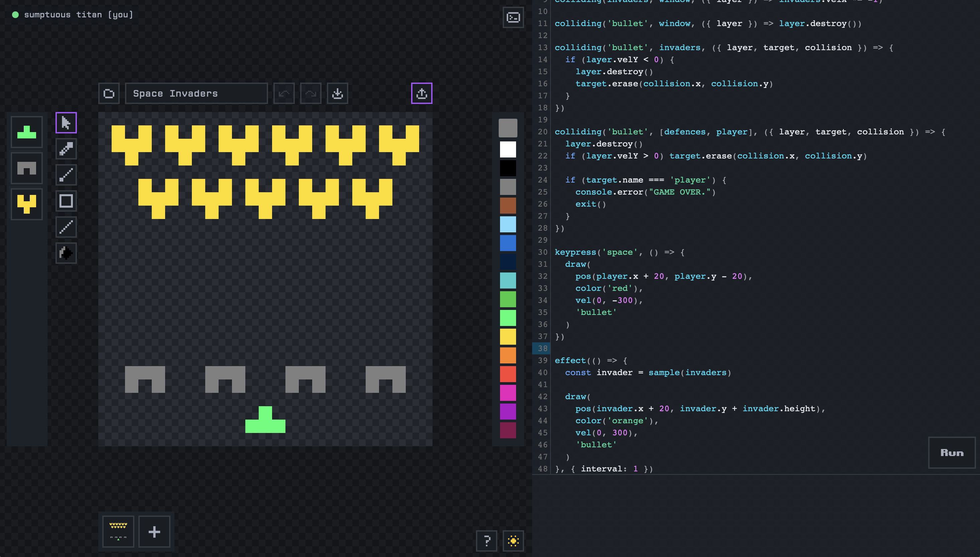Pick the orange color swatch
980x557 pixels.
tap(508, 355)
